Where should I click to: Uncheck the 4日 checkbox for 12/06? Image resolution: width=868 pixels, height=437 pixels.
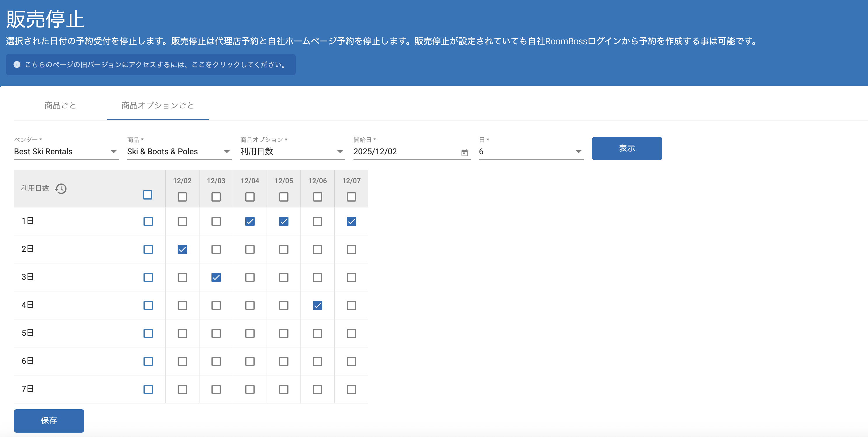click(317, 305)
